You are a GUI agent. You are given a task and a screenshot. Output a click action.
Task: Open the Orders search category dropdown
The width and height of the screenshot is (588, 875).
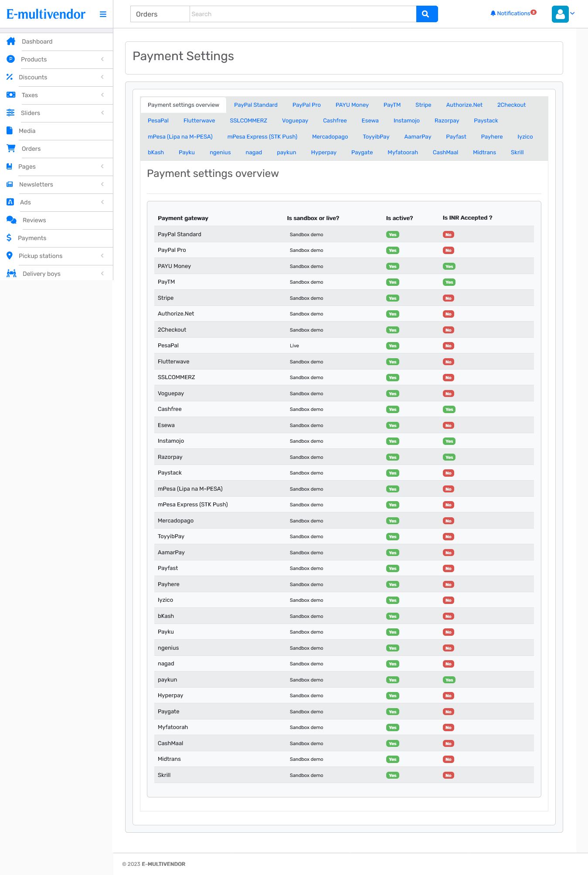(x=160, y=14)
